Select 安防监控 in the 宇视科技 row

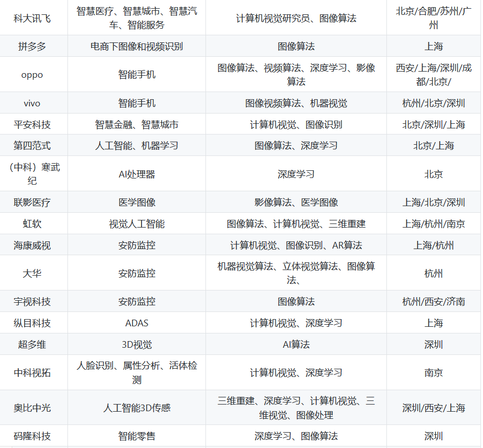point(137,301)
